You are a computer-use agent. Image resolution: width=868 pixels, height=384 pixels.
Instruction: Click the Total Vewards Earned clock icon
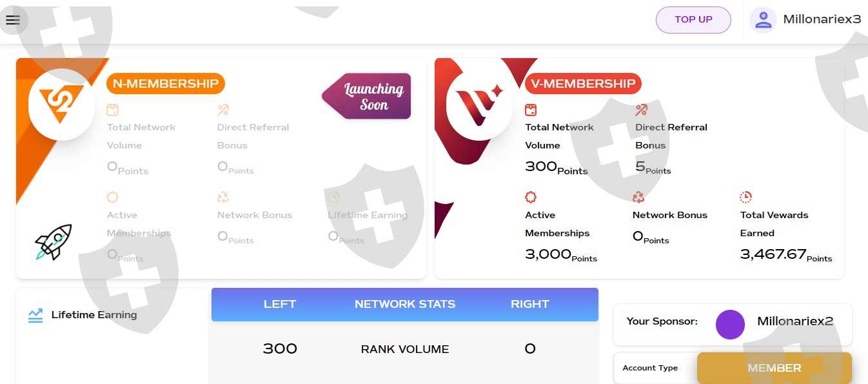click(x=746, y=197)
